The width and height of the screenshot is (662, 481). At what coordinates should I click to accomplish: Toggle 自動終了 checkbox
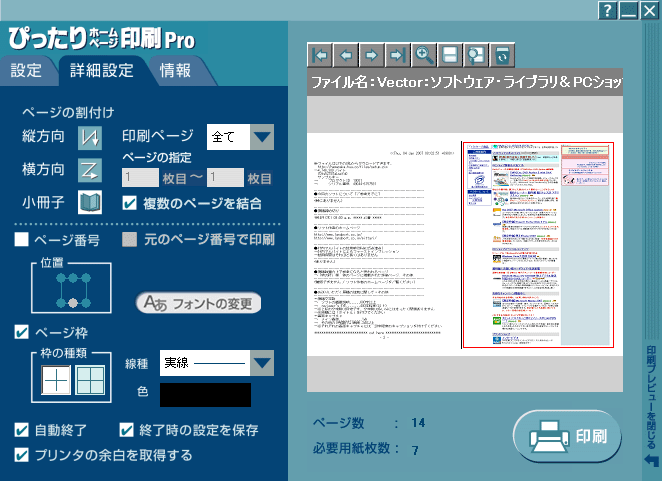click(x=21, y=430)
